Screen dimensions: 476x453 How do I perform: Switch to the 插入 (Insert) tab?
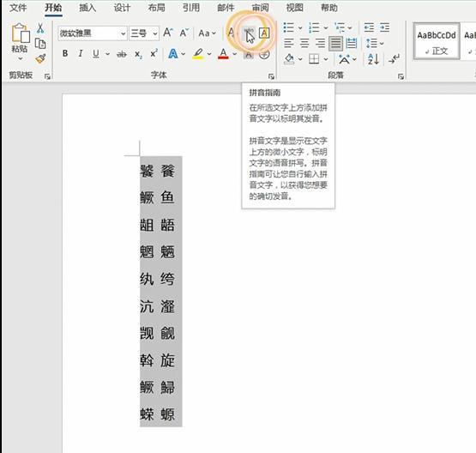87,8
